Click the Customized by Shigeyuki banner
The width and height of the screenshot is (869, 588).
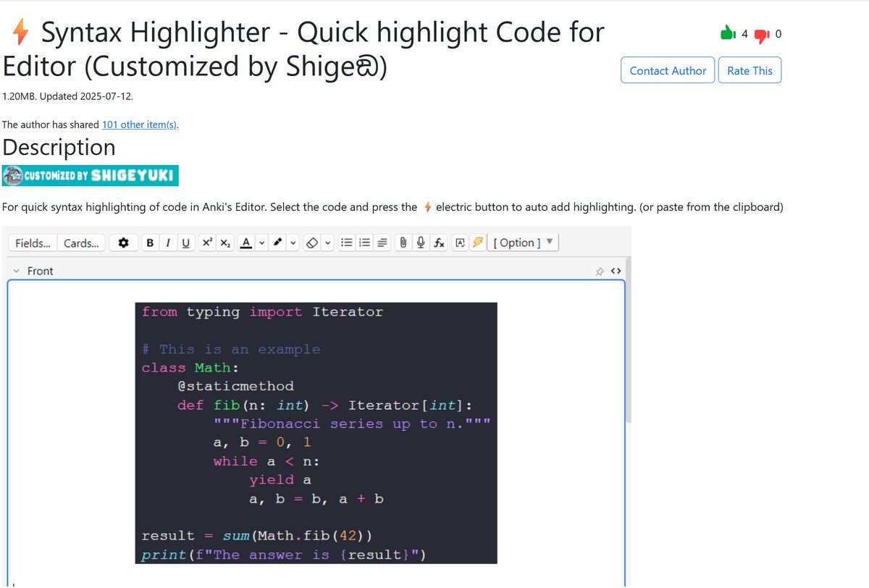[x=91, y=175]
